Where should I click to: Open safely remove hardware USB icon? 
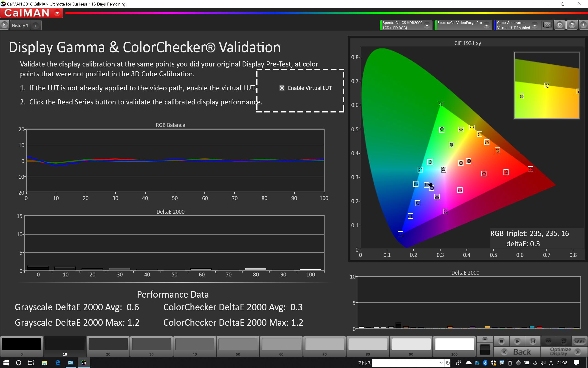click(x=510, y=363)
